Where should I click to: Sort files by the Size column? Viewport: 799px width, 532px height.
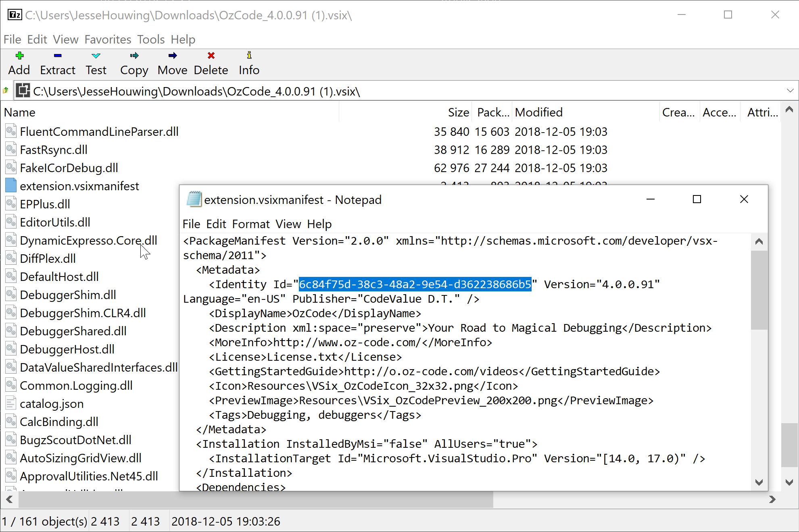(458, 112)
